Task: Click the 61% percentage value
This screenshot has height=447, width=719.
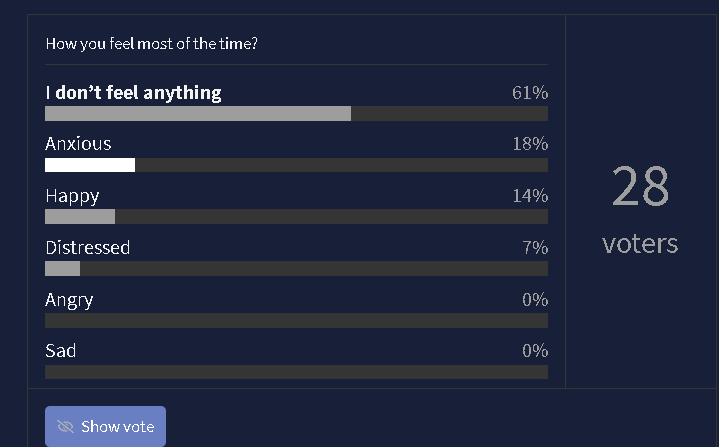Action: pyautogui.click(x=529, y=93)
